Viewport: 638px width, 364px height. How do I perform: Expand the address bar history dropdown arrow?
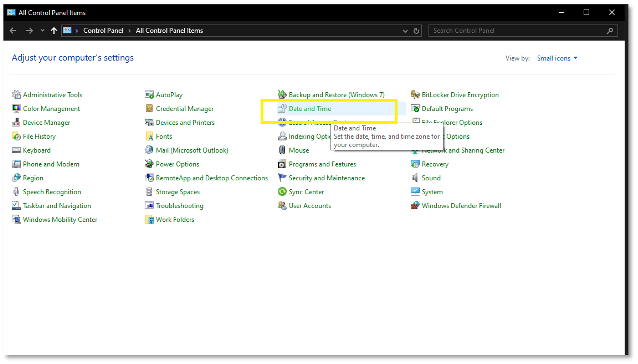pos(405,31)
